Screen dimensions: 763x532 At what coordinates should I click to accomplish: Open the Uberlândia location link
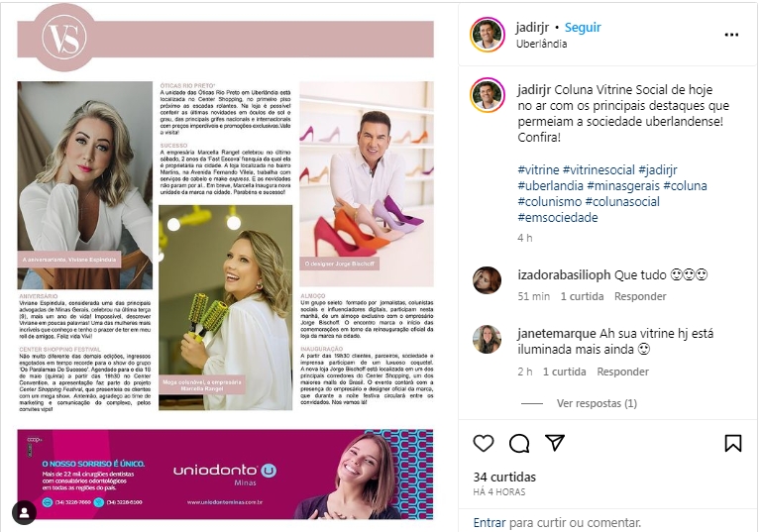click(x=541, y=44)
